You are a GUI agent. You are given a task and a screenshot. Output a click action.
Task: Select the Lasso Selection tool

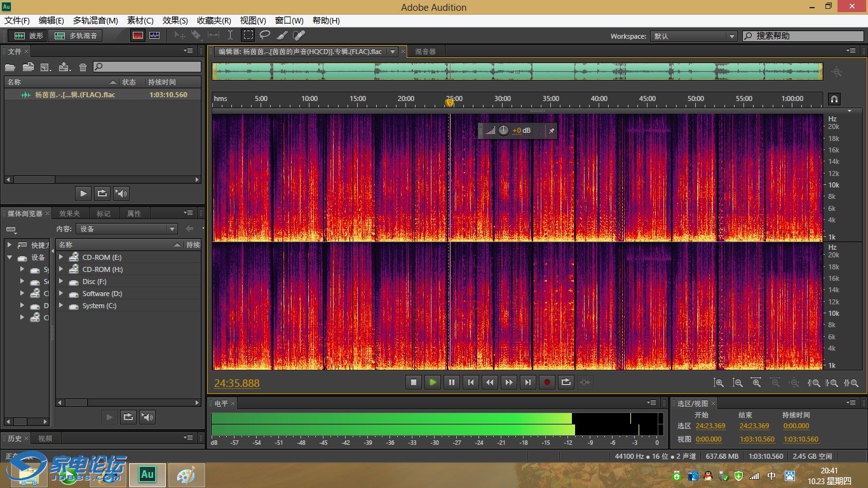(x=265, y=36)
